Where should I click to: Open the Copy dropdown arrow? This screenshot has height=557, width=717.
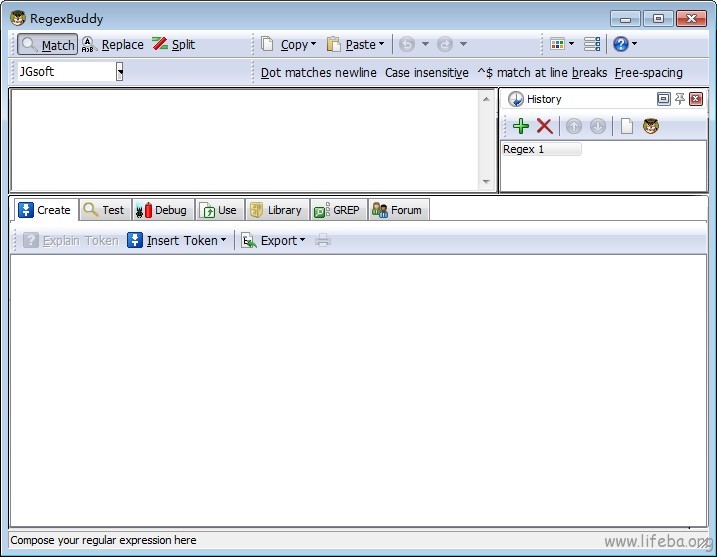click(x=314, y=44)
